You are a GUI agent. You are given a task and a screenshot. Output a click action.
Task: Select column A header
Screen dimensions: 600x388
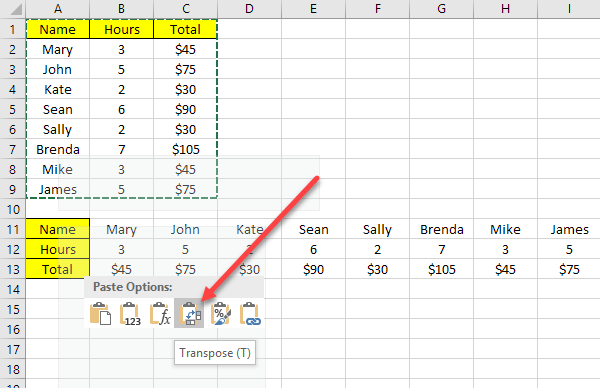(x=58, y=9)
